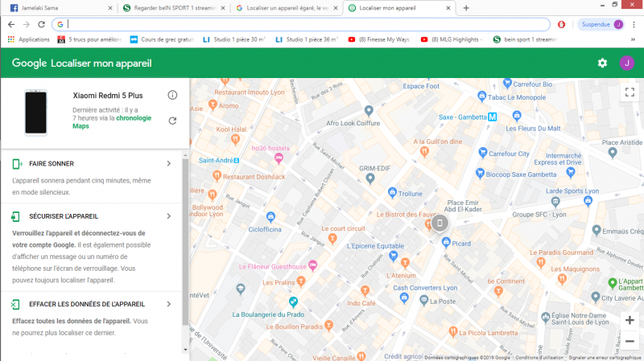
Task: Click the left panel scrollbar up arrow
Action: 185,155
